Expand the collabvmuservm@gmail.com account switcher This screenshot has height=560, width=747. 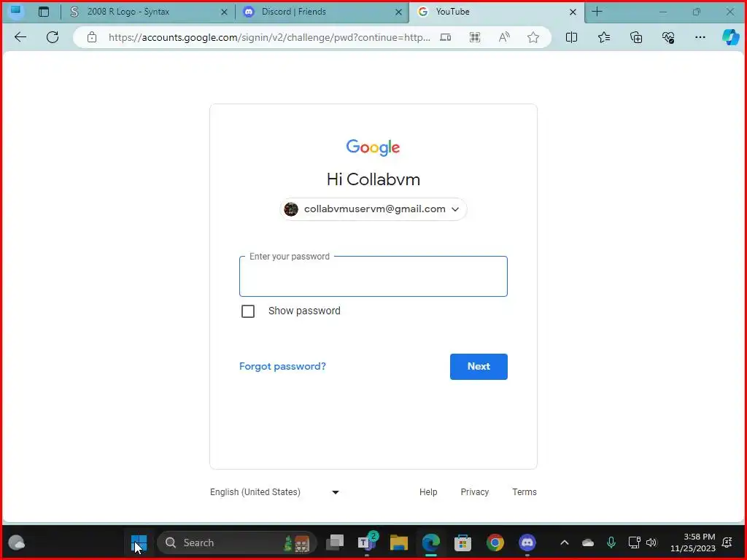tap(373, 209)
